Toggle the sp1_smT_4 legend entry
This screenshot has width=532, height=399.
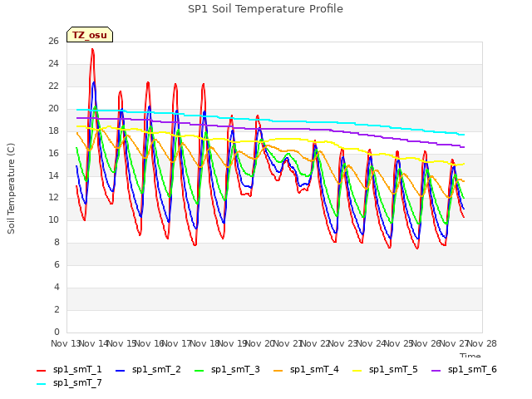tap(306, 369)
